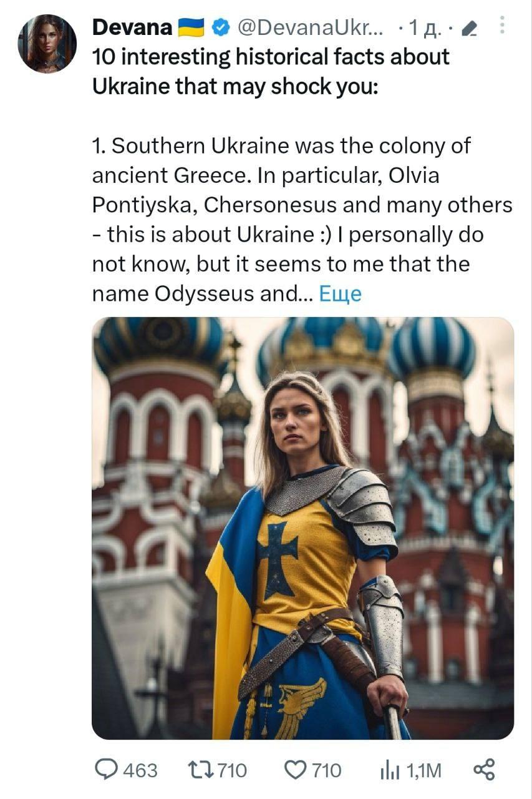Click the 710 count beside retweet arrows
532x799 pixels.
232,770
